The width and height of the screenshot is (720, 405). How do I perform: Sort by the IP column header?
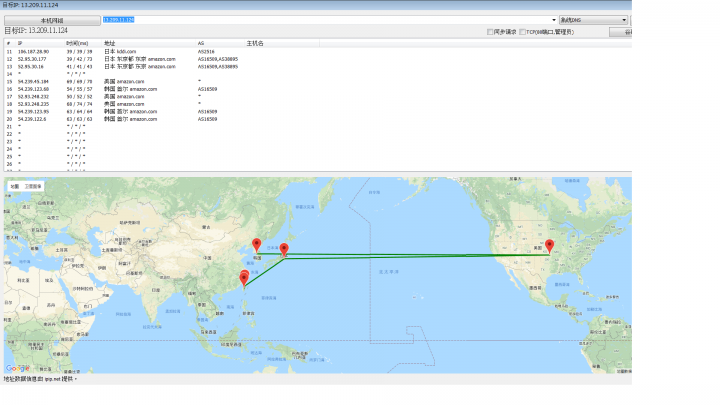(20, 43)
